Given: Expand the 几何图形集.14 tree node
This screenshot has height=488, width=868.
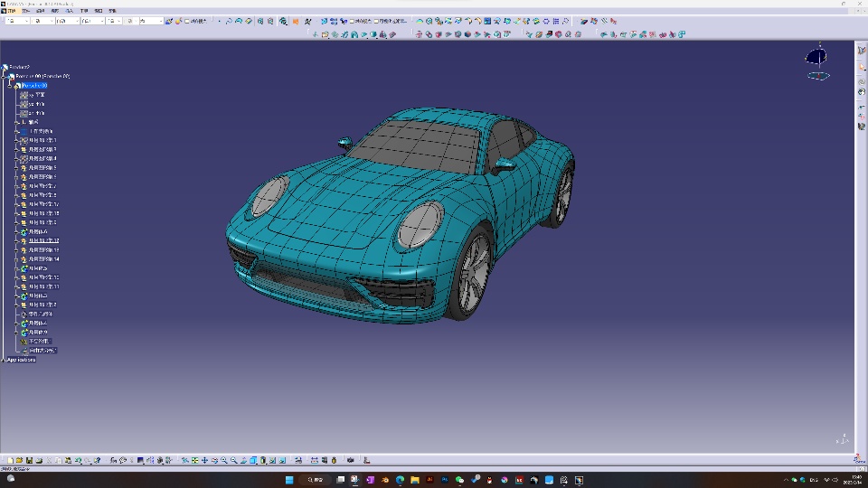Looking at the screenshot, I should (16, 259).
